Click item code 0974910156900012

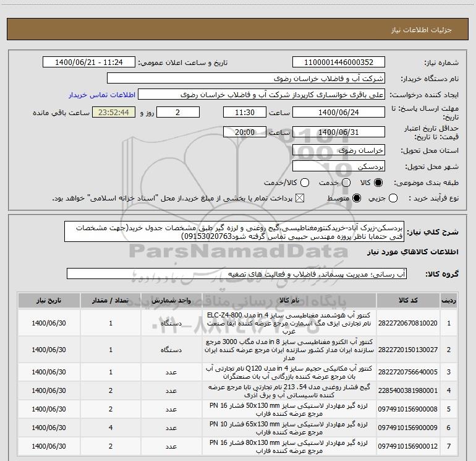coord(408,446)
